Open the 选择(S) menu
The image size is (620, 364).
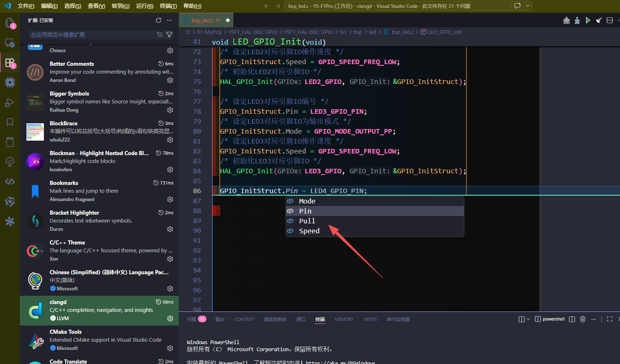pos(73,6)
